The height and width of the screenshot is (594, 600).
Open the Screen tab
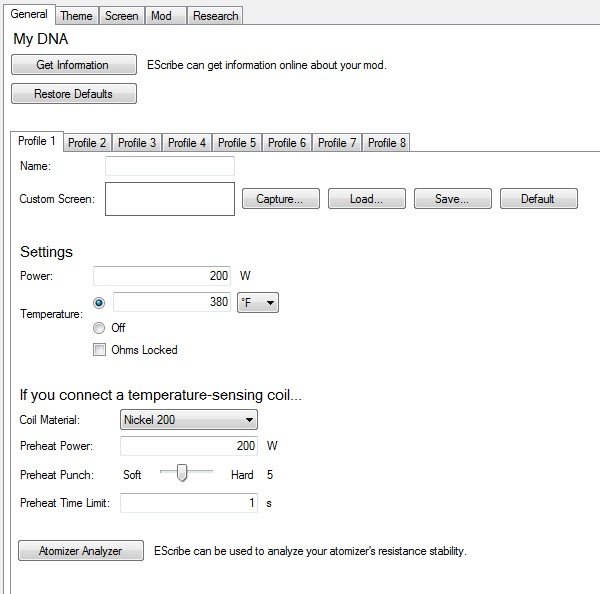(122, 16)
